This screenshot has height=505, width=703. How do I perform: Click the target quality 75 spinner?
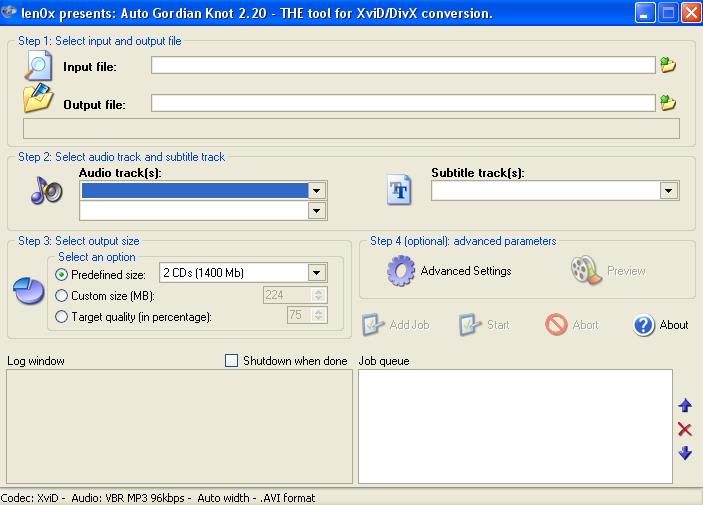[318, 315]
